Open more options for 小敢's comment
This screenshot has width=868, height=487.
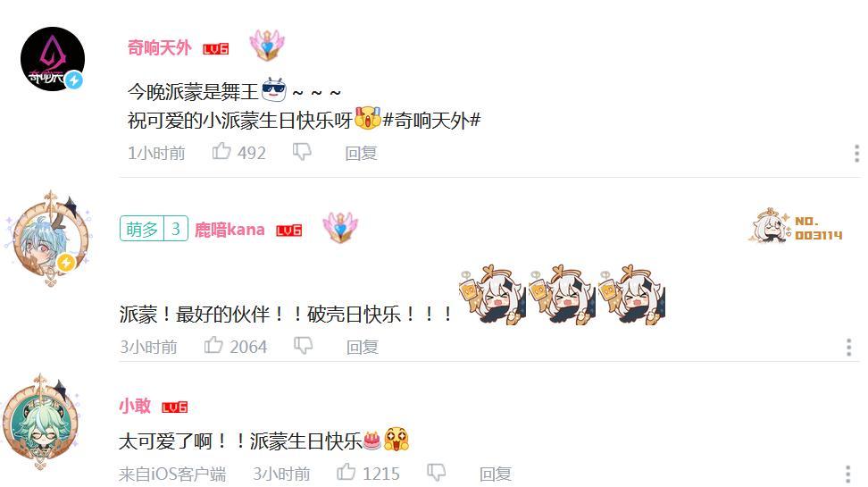pyautogui.click(x=848, y=474)
